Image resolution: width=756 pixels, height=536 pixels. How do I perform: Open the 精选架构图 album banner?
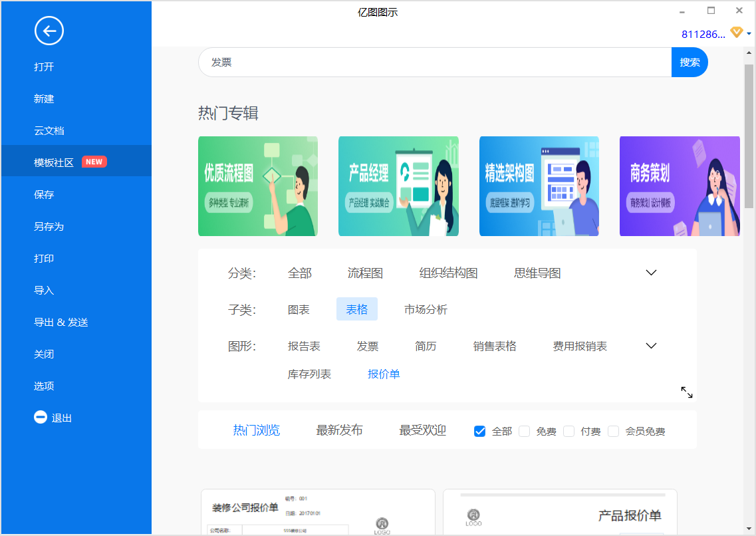pyautogui.click(x=539, y=186)
